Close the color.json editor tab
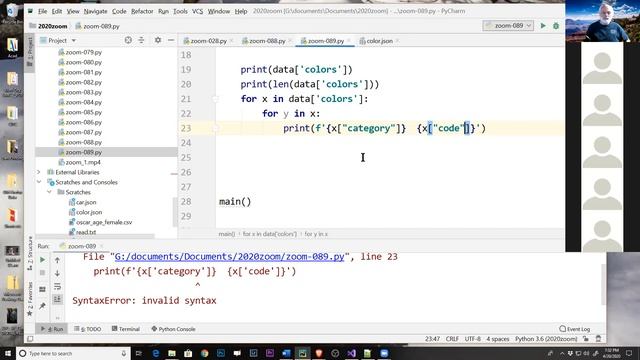The width and height of the screenshot is (640, 360). pos(397,41)
